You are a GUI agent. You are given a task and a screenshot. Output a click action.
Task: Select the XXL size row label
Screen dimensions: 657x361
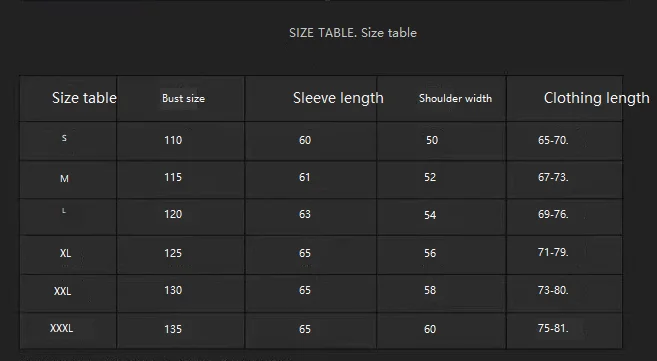62,291
